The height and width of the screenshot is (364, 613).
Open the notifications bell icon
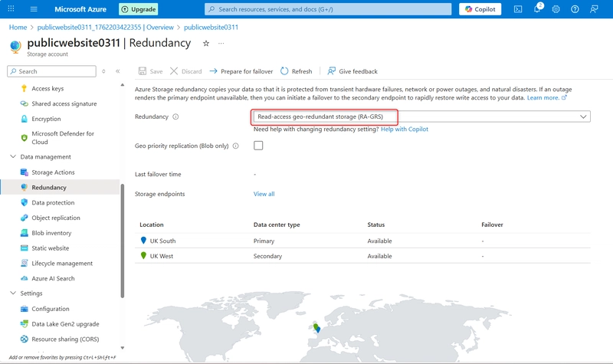537,9
